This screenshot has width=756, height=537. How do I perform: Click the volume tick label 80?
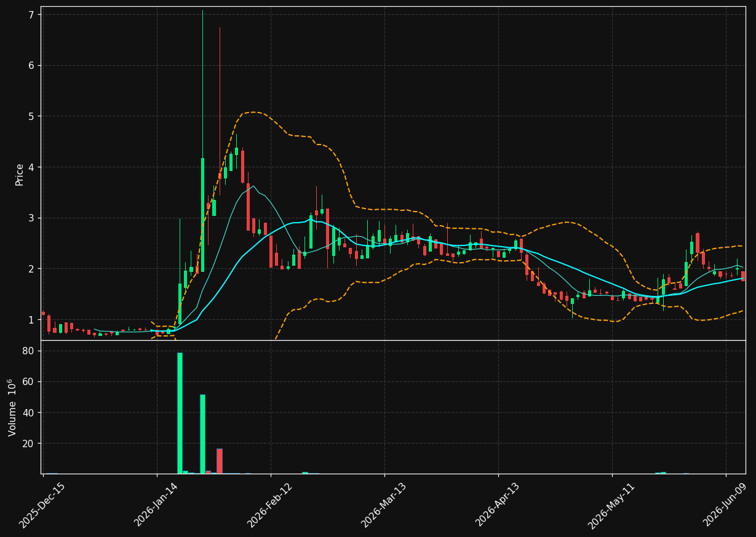click(30, 351)
